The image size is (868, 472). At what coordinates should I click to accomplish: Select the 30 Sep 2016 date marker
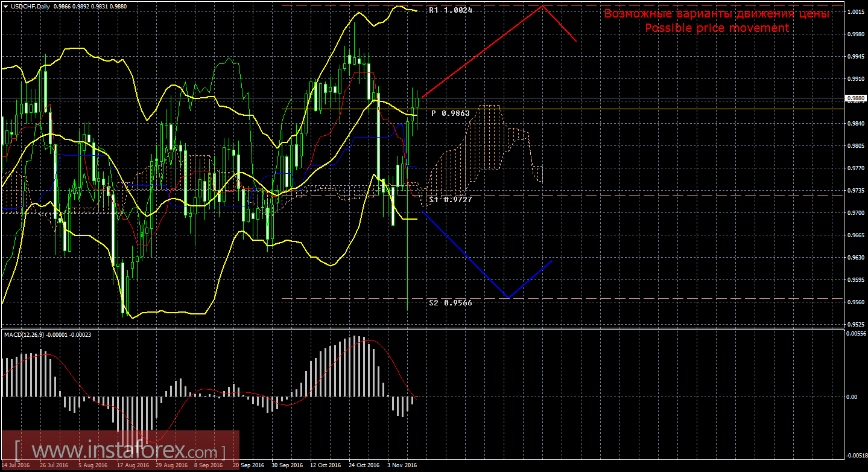click(x=287, y=465)
